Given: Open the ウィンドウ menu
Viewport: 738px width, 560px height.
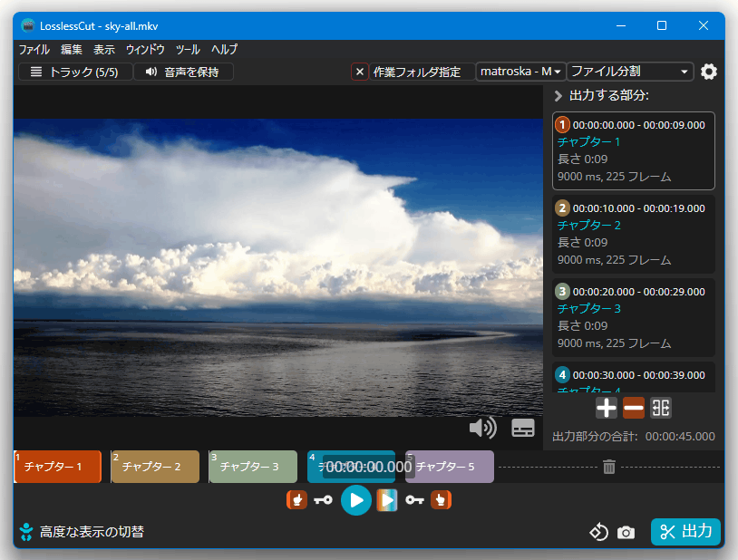Looking at the screenshot, I should [x=145, y=50].
